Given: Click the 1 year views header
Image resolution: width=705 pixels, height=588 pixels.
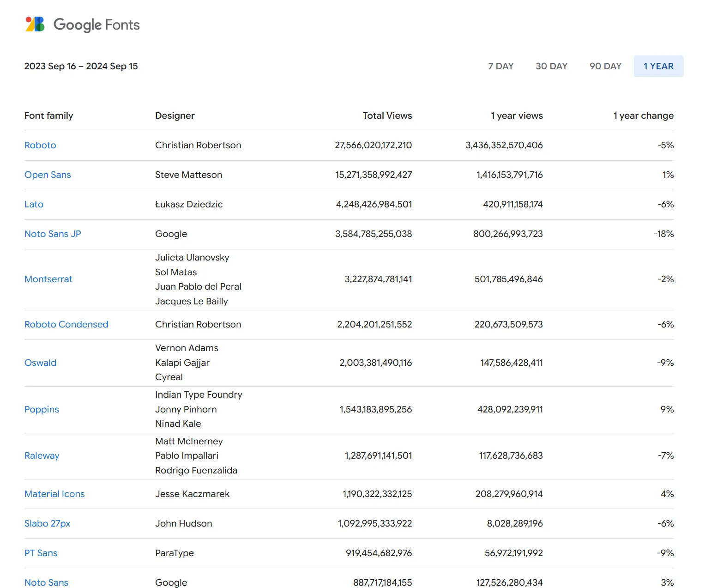Looking at the screenshot, I should pos(517,115).
